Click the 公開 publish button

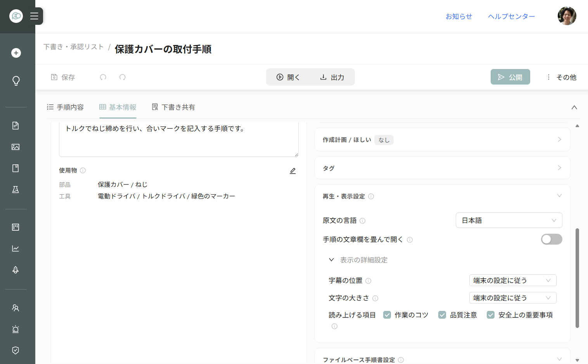click(510, 77)
